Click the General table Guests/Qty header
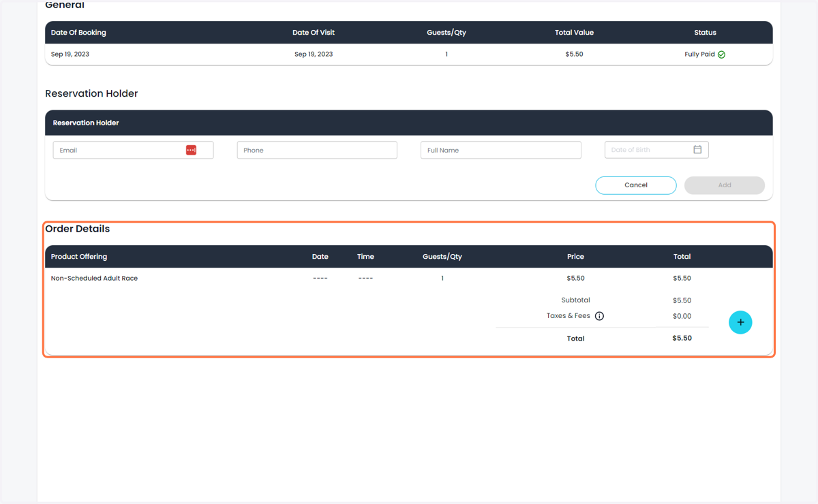The width and height of the screenshot is (818, 504). (x=446, y=33)
